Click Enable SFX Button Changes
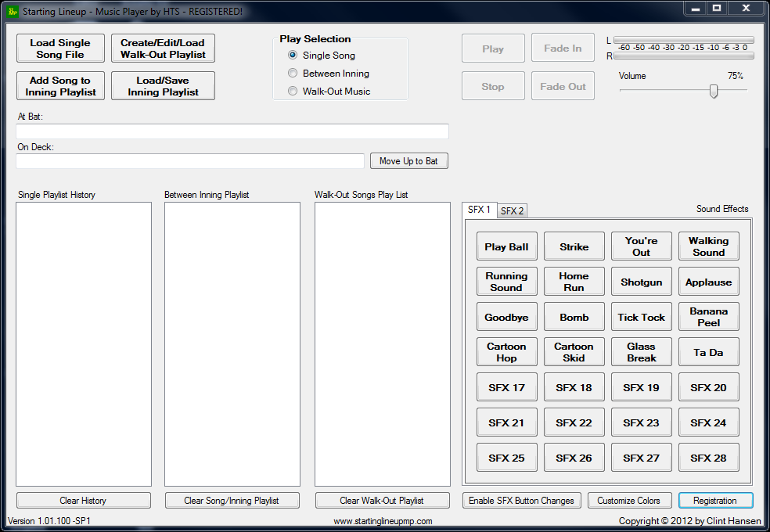This screenshot has height=532, width=770. pos(521,500)
